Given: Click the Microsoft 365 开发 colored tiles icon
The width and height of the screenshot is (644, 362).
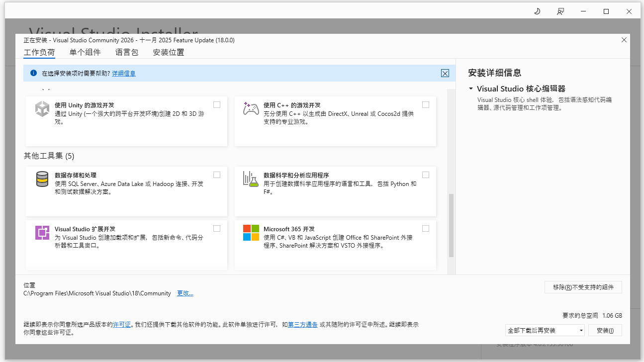Looking at the screenshot, I should [251, 232].
